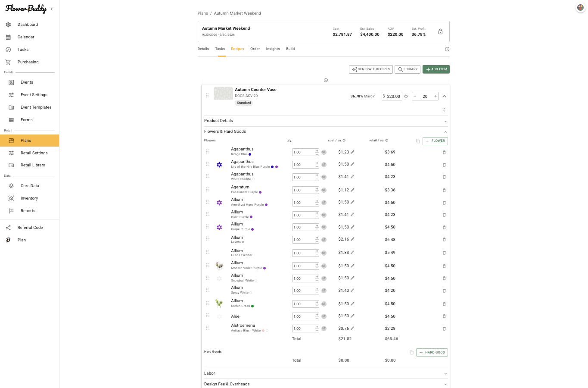Image resolution: width=588 pixels, height=388 pixels.
Task: Copy the Hard Goods list icon
Action: coord(411,353)
